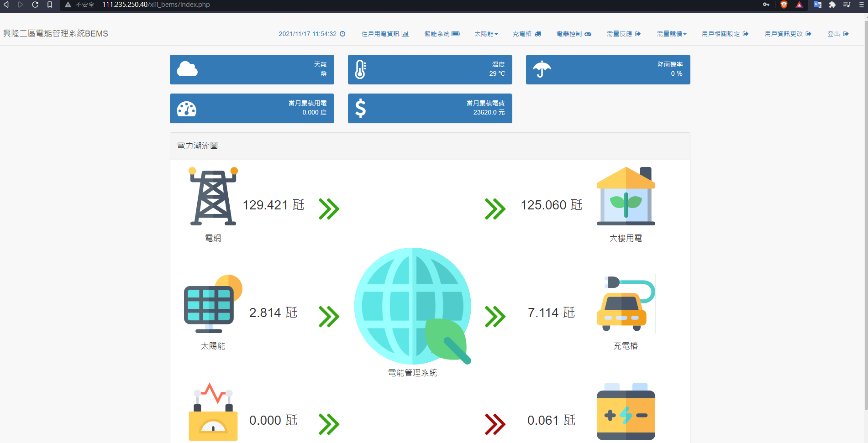
Task: Click green arrows next to 129.421 grid value
Action: 329,209
